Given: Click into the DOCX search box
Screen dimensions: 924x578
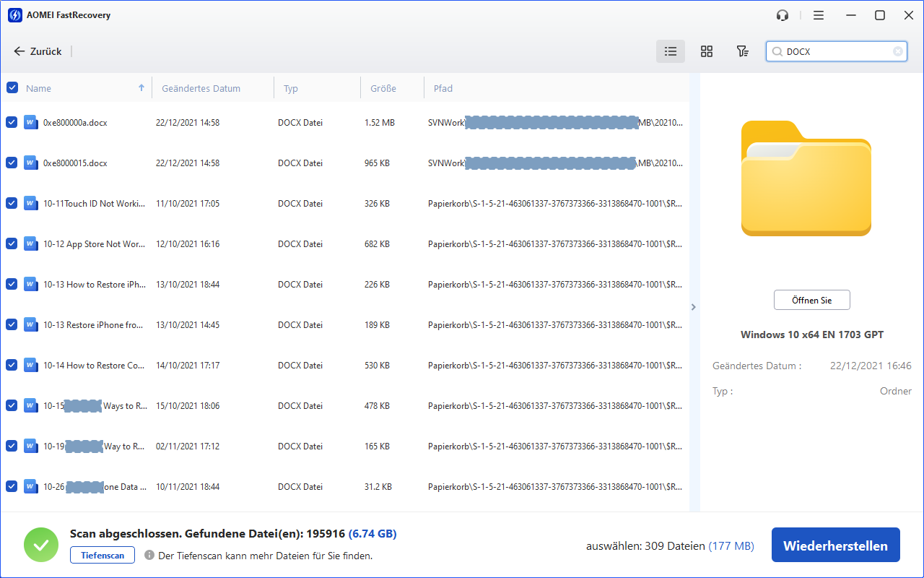Looking at the screenshot, I should pos(837,51).
